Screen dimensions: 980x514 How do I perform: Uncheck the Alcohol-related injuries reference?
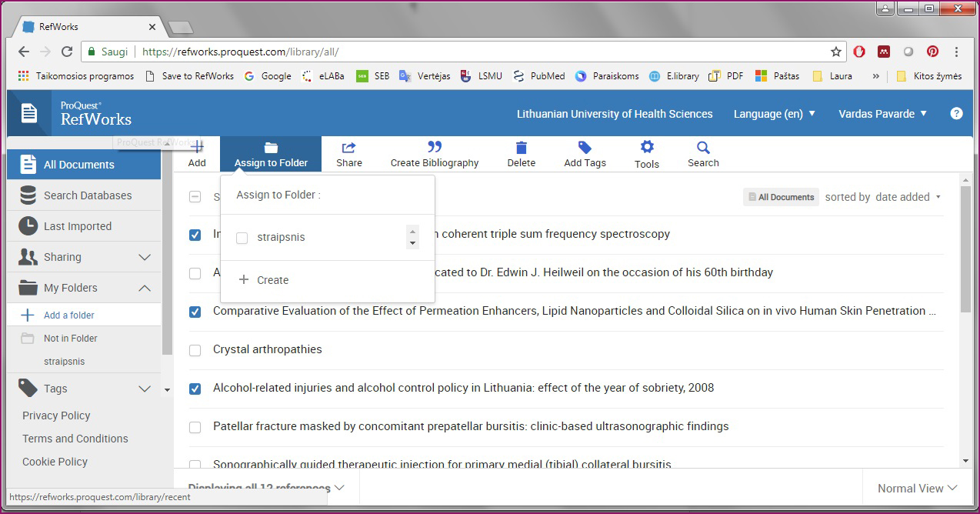tap(195, 389)
